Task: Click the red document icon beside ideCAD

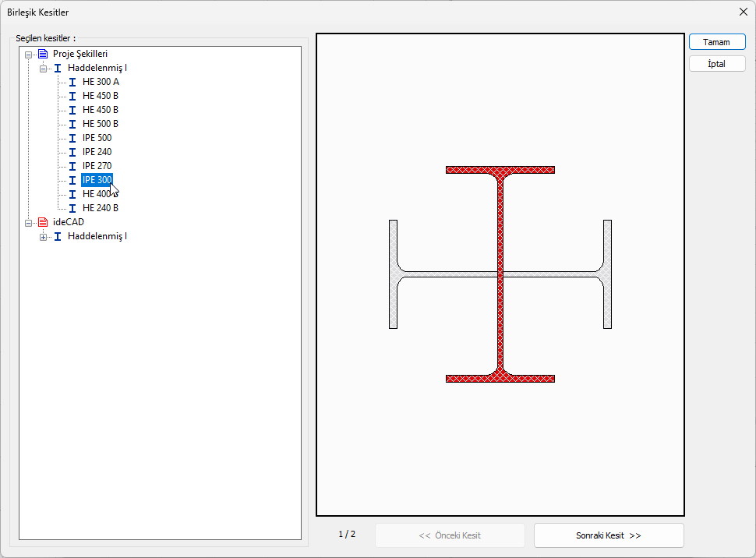Action: coord(43,222)
